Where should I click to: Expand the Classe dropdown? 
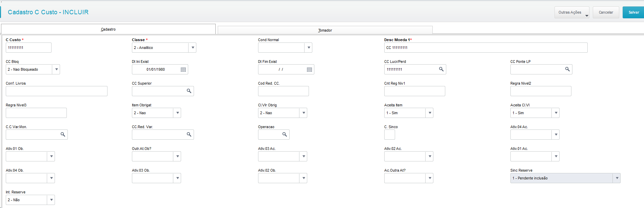point(193,48)
